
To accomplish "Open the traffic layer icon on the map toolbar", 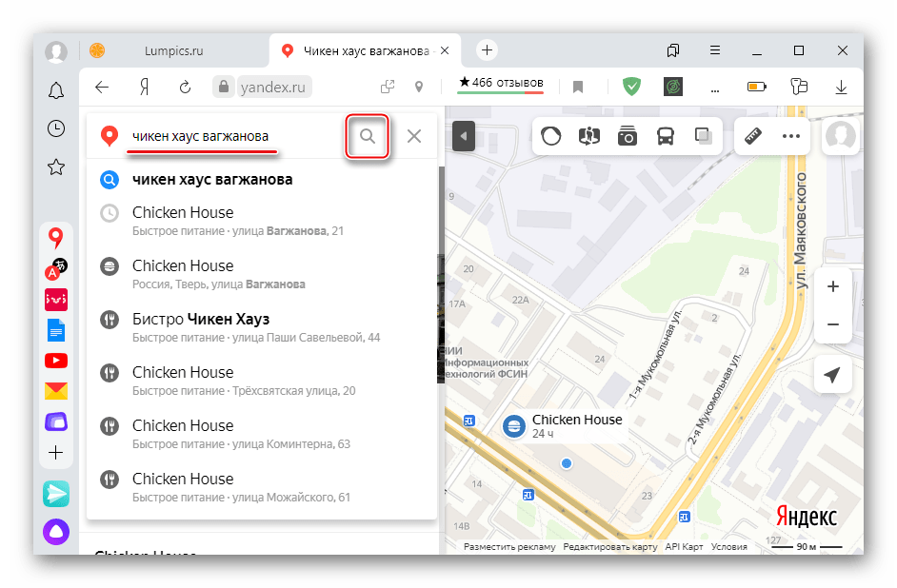I will 551,136.
